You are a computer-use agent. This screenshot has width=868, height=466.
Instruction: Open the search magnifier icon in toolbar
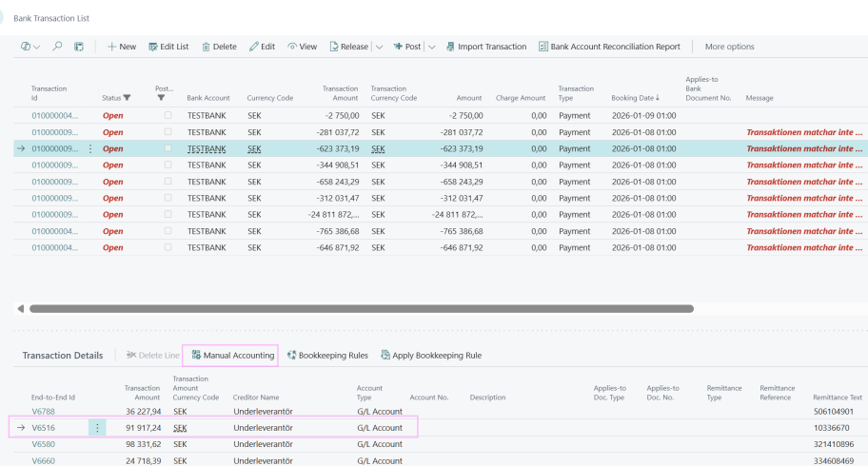click(x=57, y=47)
